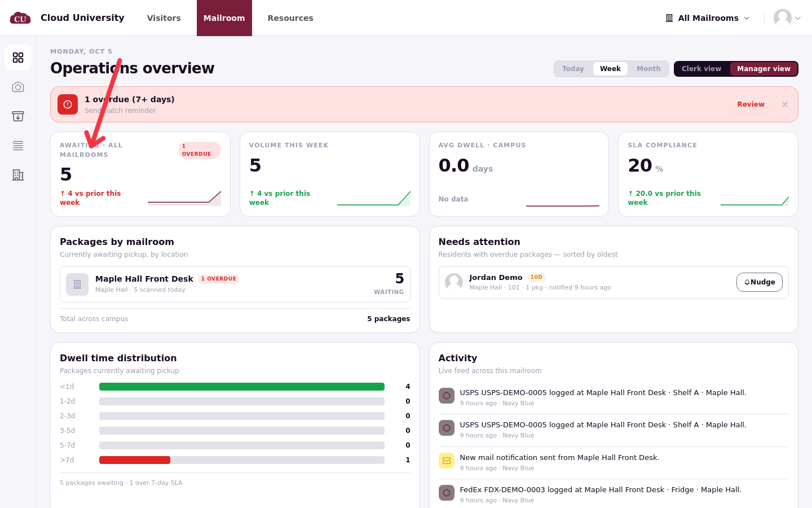
Task: Click the SLA Compliance 20% value
Action: [646, 165]
